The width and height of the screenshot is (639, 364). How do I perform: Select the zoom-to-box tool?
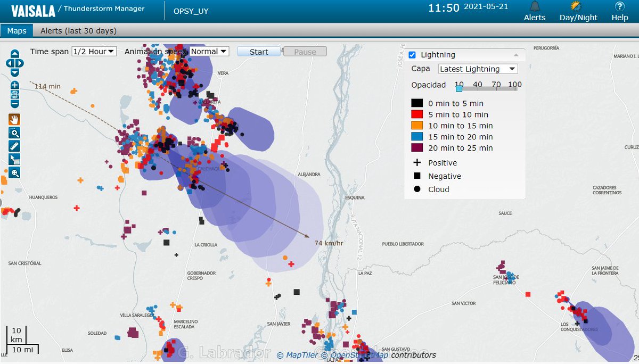click(14, 133)
